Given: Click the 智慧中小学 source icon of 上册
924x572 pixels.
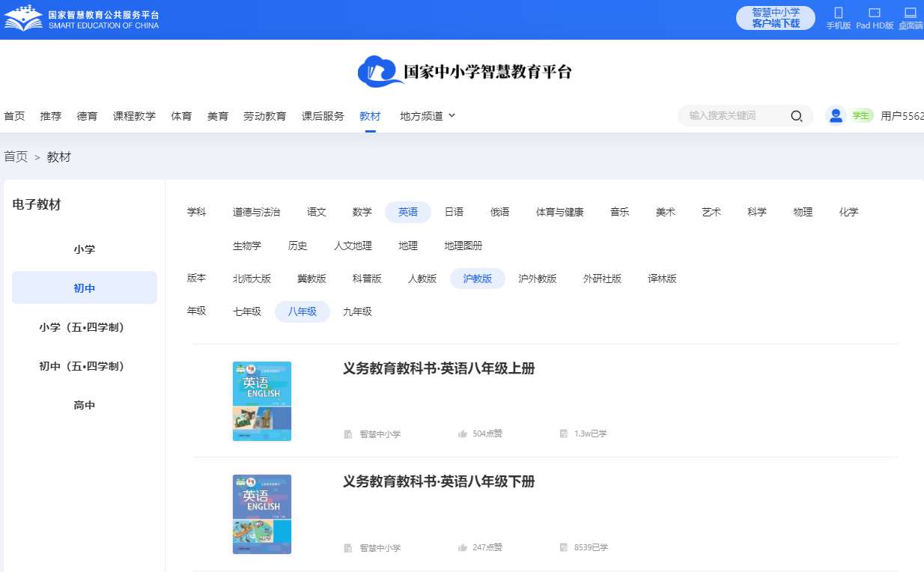Looking at the screenshot, I should click(348, 433).
